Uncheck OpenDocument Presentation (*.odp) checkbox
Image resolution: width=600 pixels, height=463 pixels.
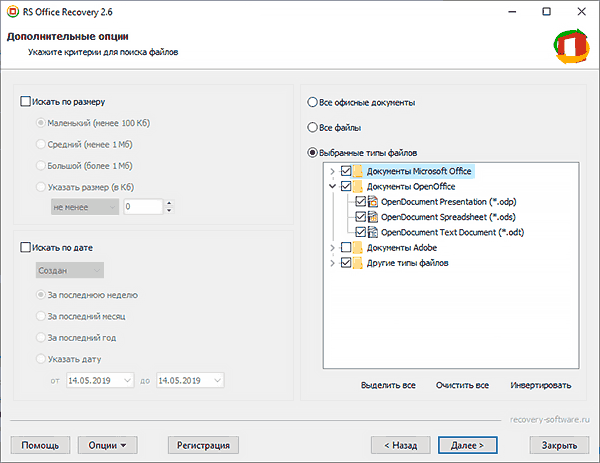[x=360, y=201]
